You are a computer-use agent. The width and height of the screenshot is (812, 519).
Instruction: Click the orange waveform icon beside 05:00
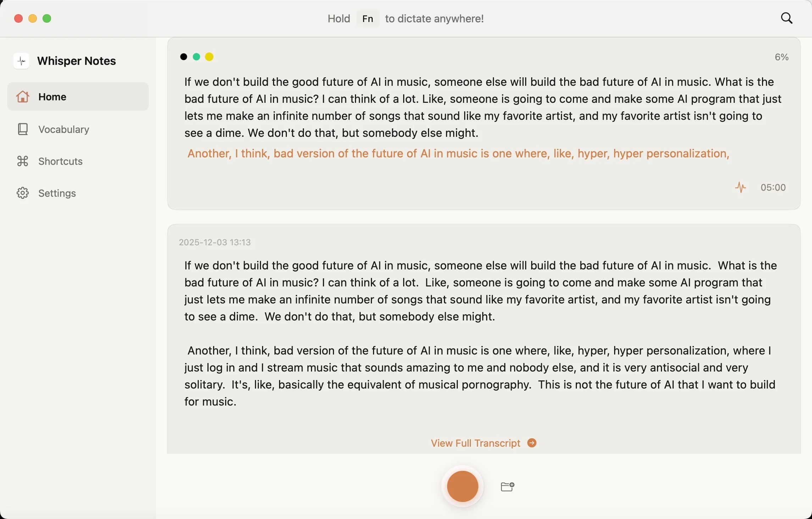(x=741, y=187)
